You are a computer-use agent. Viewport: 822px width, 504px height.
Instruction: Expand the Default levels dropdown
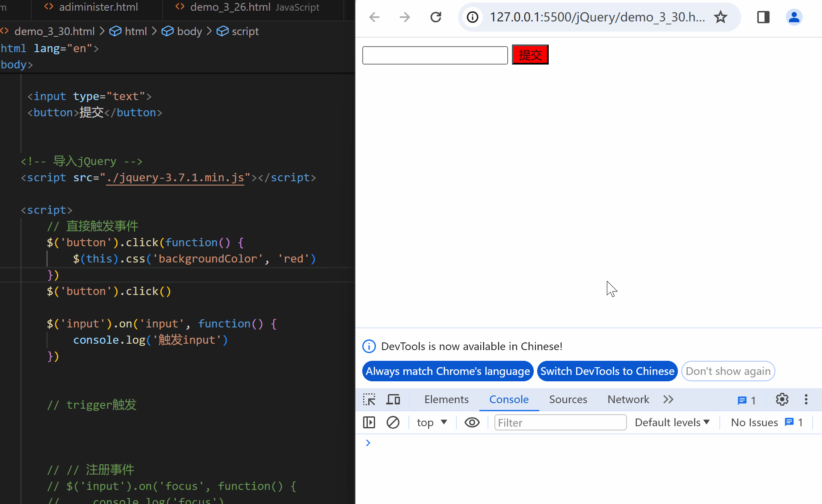(x=672, y=422)
